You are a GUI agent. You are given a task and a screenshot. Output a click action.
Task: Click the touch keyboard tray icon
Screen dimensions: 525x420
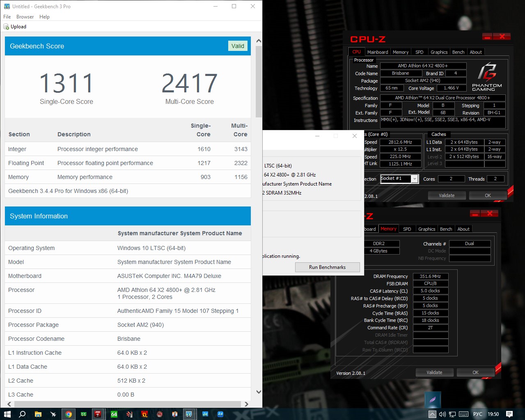[x=464, y=414]
